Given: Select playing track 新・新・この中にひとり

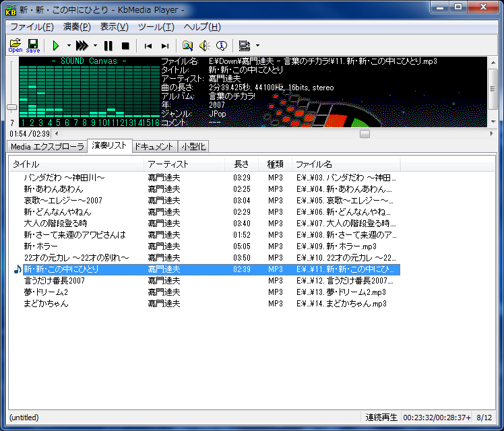Looking at the screenshot, I should pos(211,269).
